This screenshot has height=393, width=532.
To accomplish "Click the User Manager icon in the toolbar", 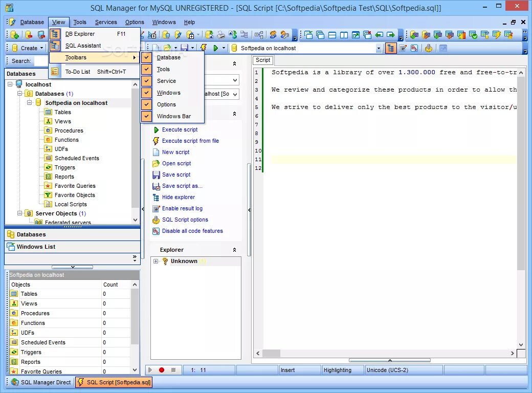I will (273, 35).
